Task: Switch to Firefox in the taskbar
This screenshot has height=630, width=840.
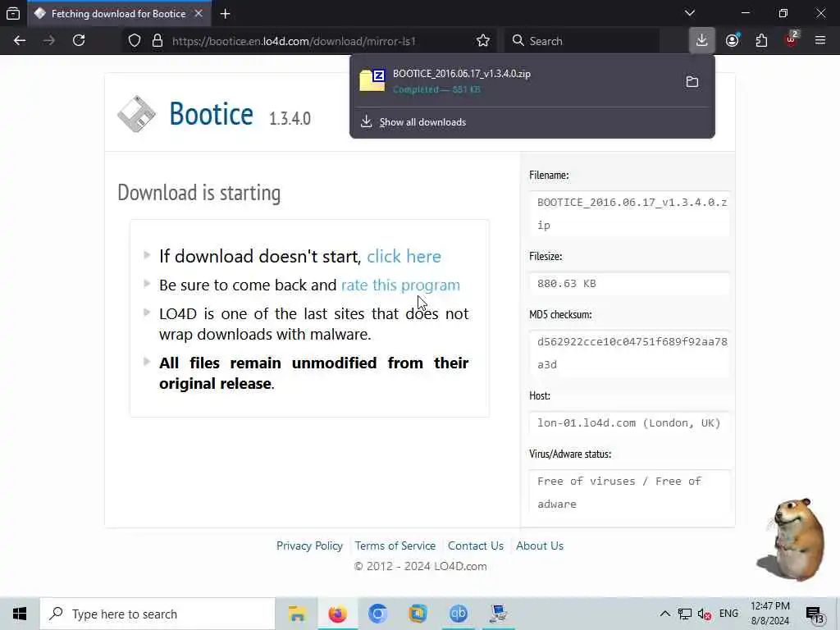Action: (x=337, y=614)
